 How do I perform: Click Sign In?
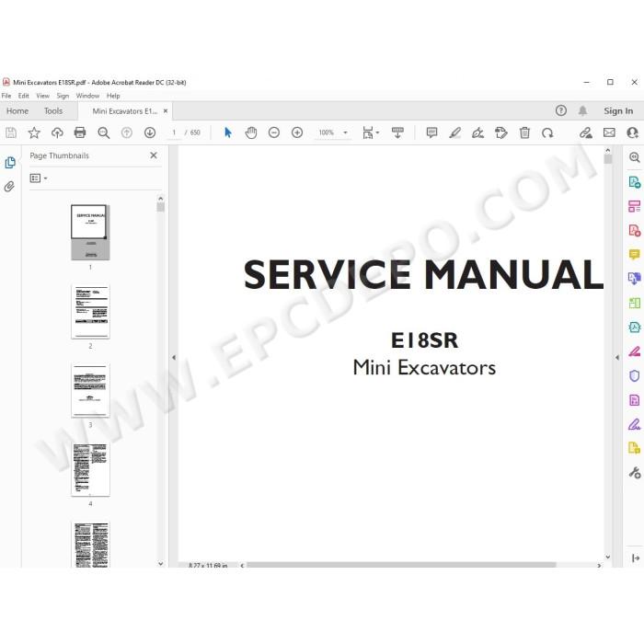coord(618,111)
